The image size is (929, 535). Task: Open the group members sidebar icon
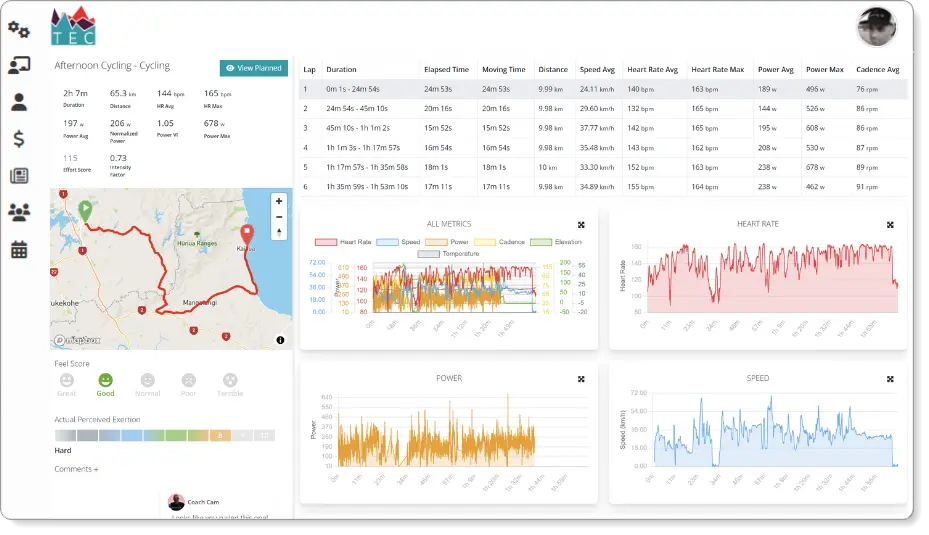[18, 212]
